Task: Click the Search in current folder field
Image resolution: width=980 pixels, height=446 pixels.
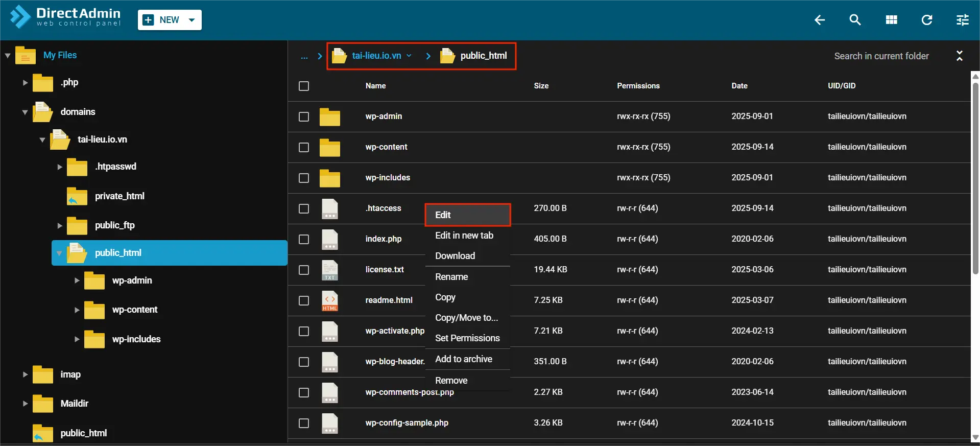Action: click(881, 56)
